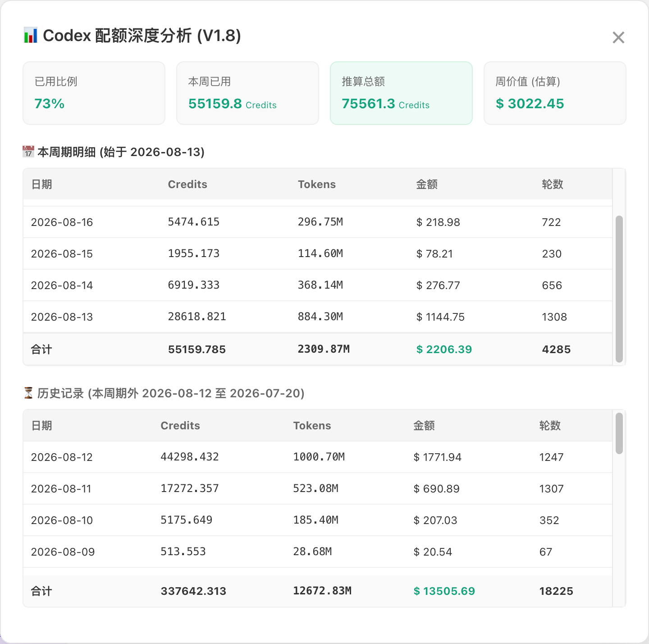649x644 pixels.
Task: Click the Credits value 17272.357
Action: tap(190, 488)
